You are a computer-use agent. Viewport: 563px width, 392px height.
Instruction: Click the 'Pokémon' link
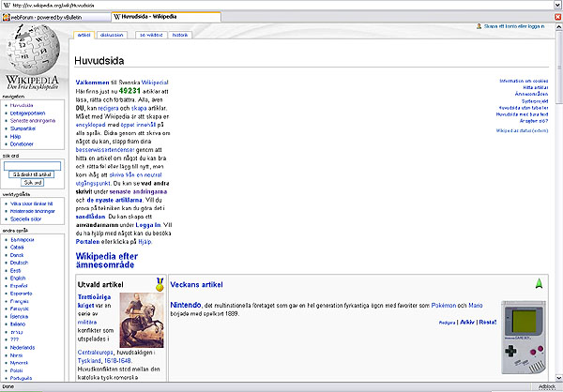(x=444, y=306)
